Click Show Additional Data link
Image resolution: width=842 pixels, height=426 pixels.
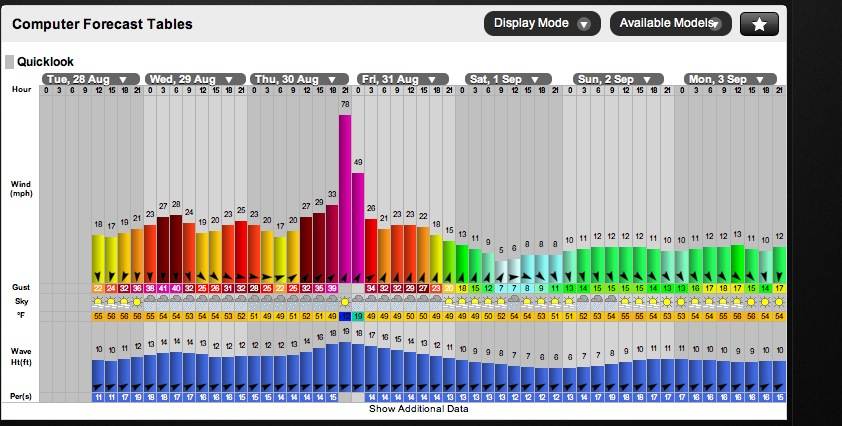pos(418,409)
